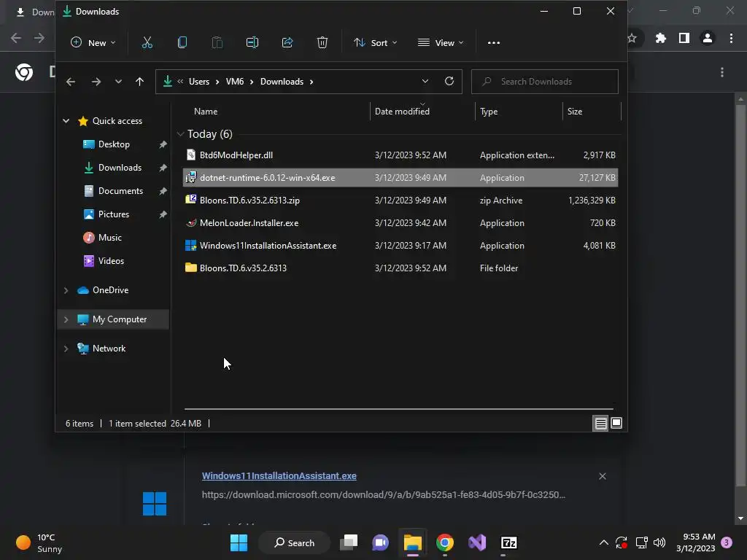Screen dimensions: 747x560
Task: Open Chrome profile avatar
Action: point(708,38)
